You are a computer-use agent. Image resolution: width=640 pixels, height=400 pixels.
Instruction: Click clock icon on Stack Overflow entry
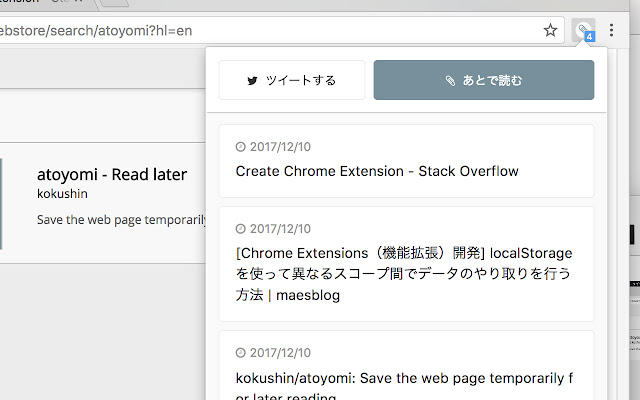[240, 147]
